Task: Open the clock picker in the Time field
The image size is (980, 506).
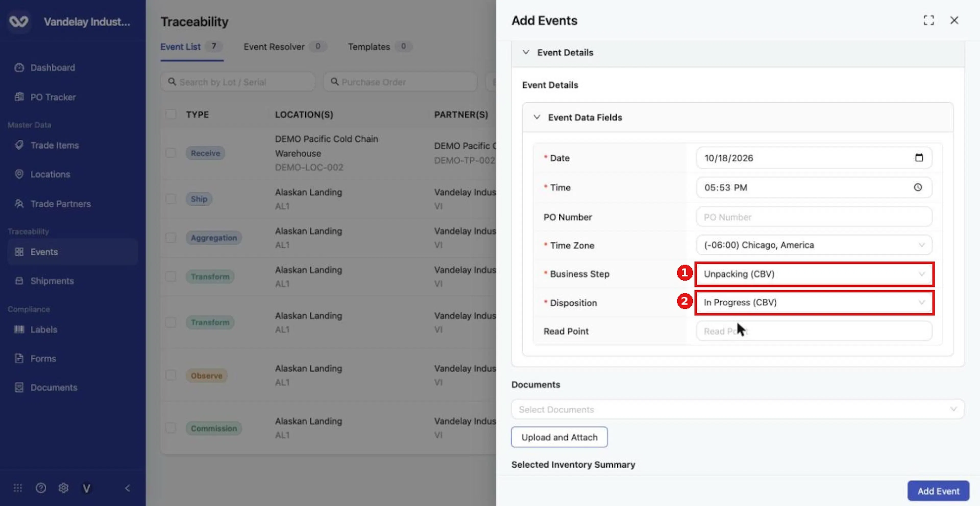Action: click(x=918, y=187)
